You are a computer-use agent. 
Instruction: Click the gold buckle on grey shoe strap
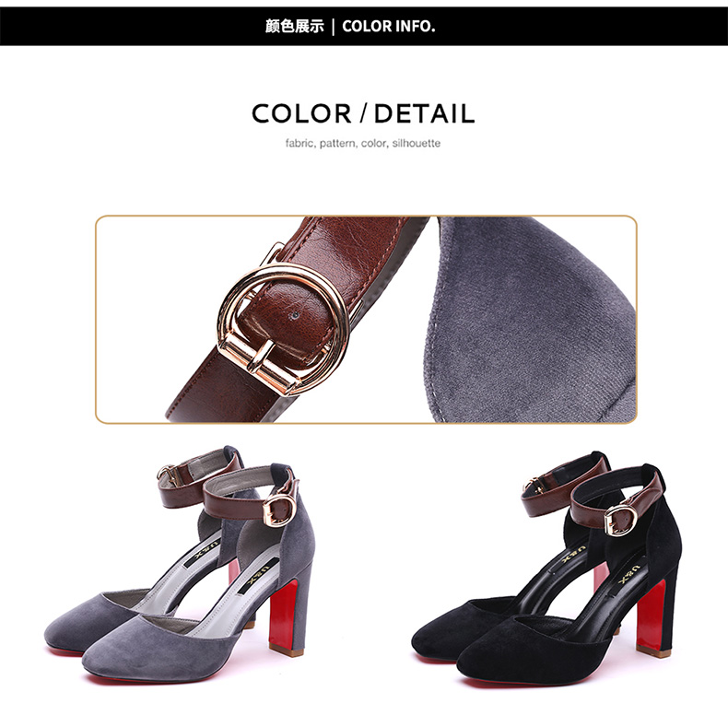click(279, 510)
